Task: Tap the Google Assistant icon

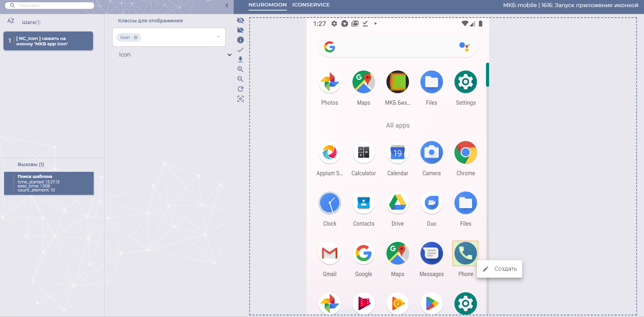Action: 465,47
